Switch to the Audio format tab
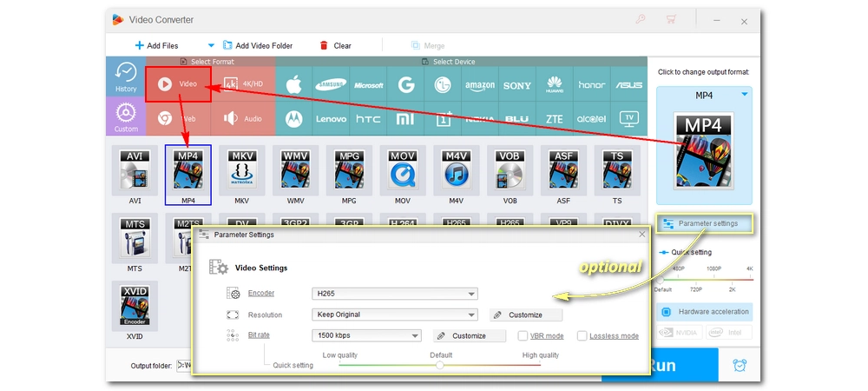 [244, 118]
